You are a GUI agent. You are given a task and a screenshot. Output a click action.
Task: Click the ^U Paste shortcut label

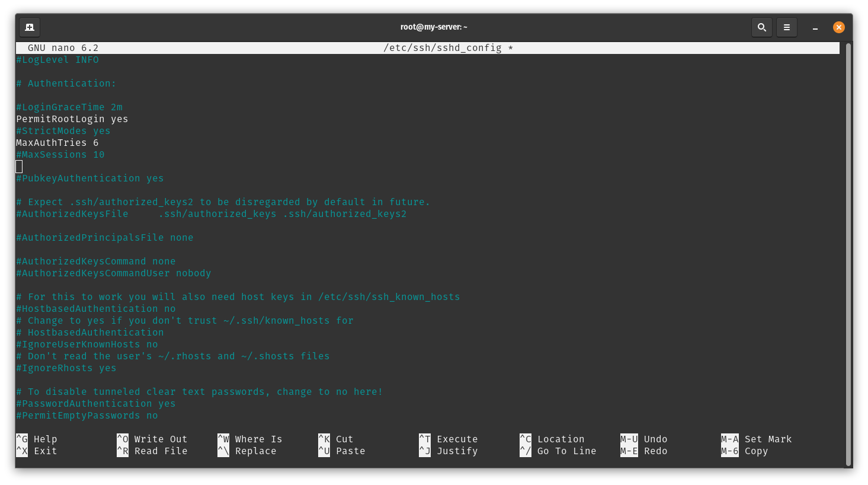pos(342,451)
